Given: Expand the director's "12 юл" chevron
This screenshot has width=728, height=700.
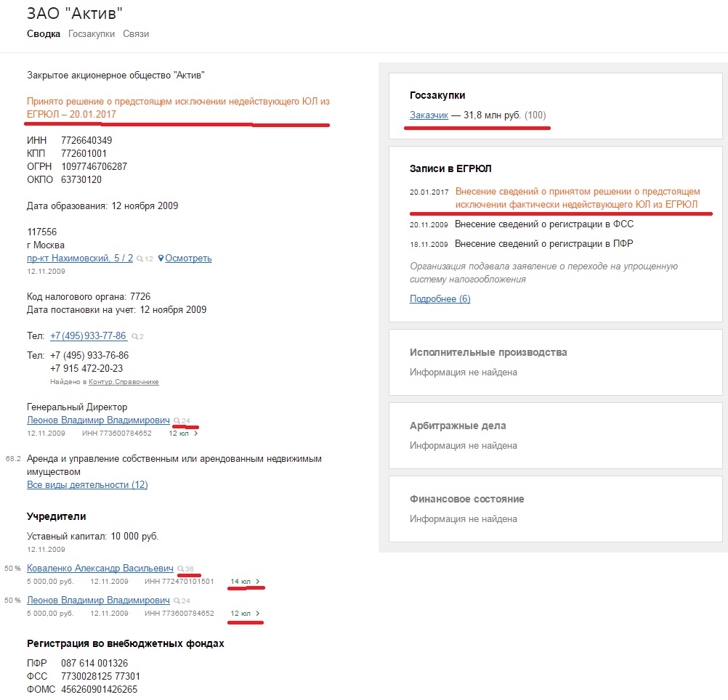Looking at the screenshot, I should (x=195, y=434).
